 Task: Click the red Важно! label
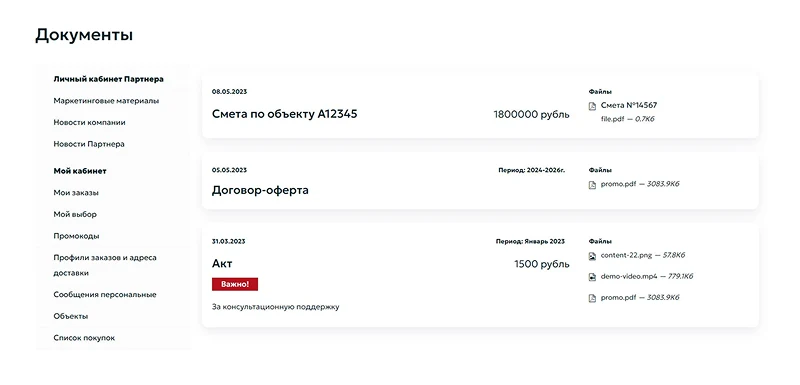(235, 284)
